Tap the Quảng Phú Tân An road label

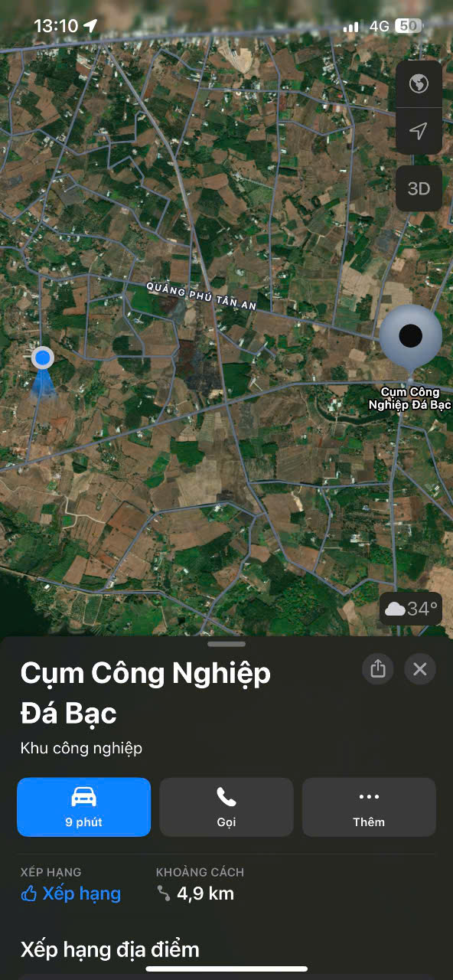(201, 296)
